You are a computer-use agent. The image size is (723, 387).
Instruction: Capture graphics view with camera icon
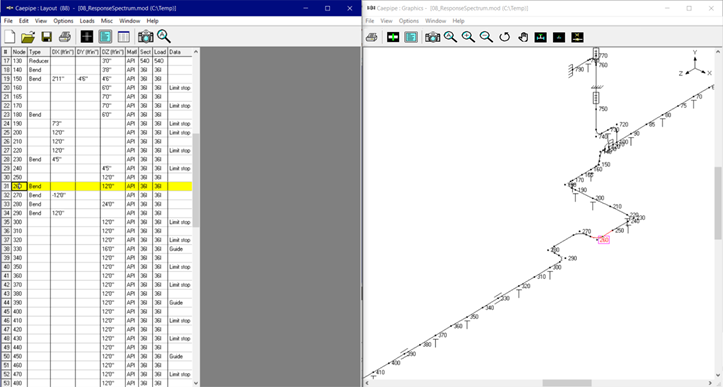point(432,37)
